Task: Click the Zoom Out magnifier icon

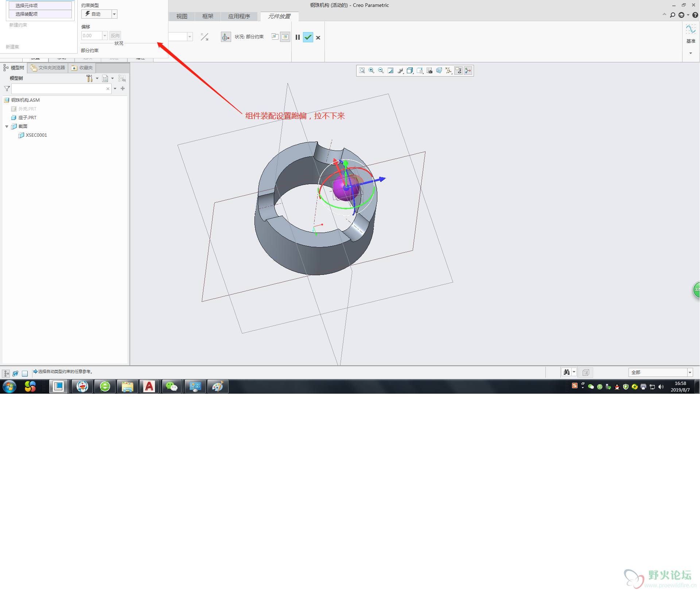Action: 381,71
